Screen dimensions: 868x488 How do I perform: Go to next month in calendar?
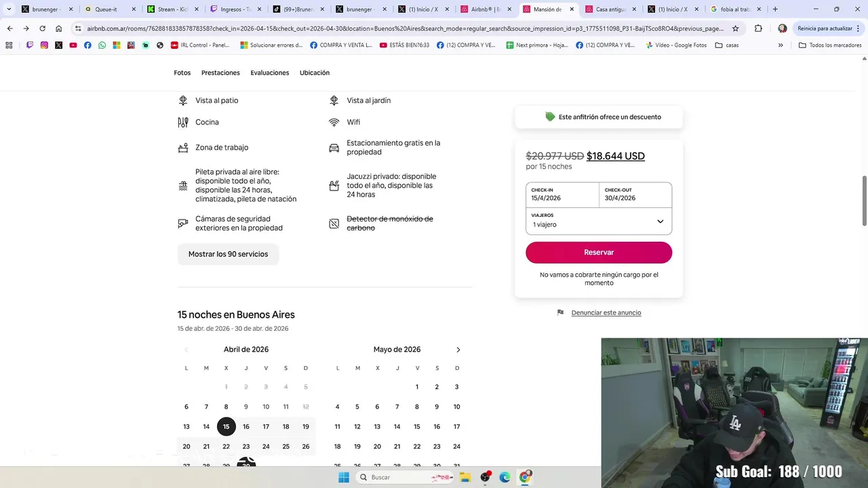click(x=458, y=350)
